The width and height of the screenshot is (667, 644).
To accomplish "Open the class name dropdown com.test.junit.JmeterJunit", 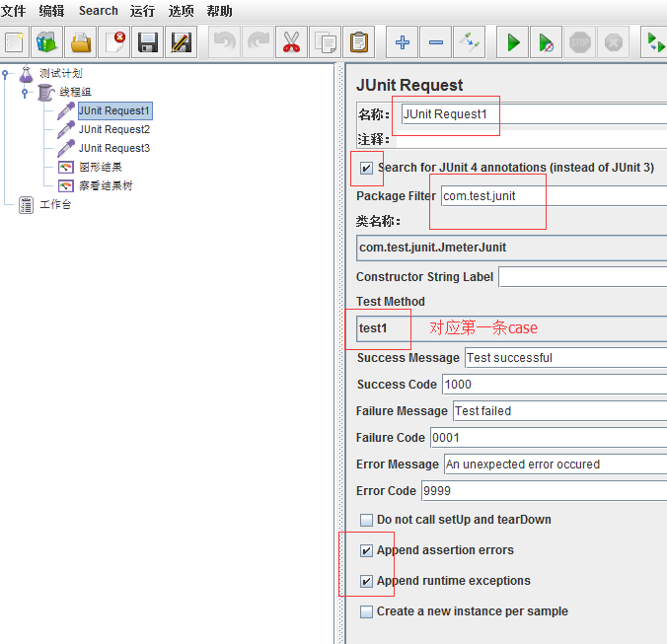I will coord(511,248).
